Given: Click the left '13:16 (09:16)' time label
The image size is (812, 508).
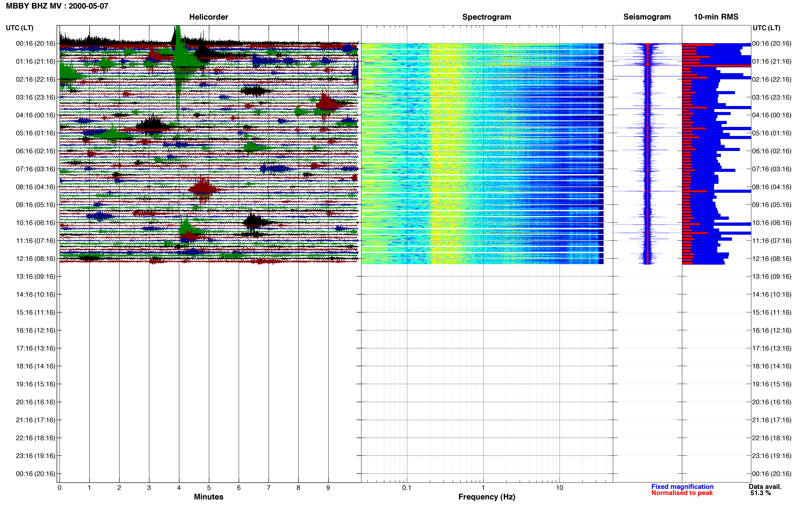Looking at the screenshot, I should pyautogui.click(x=36, y=277).
